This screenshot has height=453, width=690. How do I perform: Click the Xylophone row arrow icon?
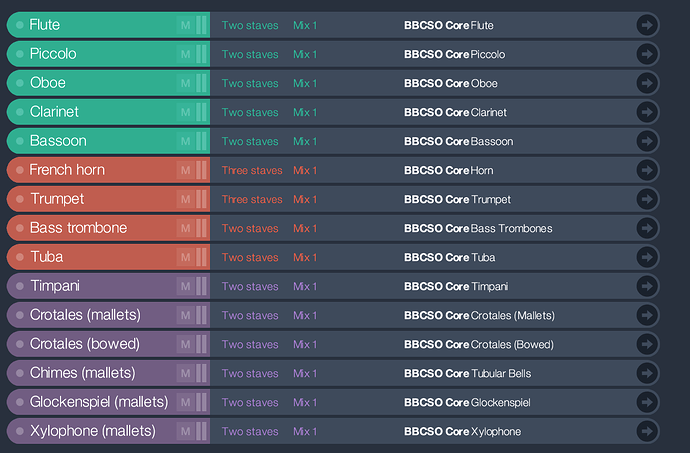click(647, 431)
